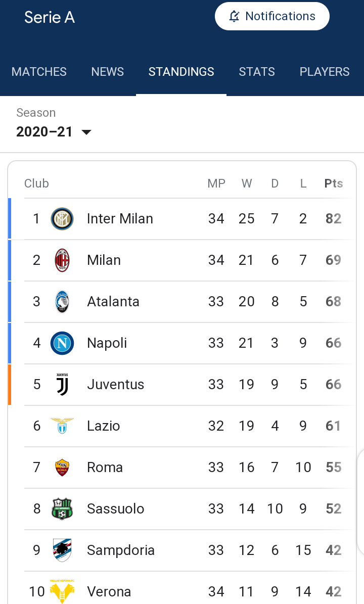The image size is (364, 604).
Task: Click the Juventus club logo
Action: [x=62, y=385]
